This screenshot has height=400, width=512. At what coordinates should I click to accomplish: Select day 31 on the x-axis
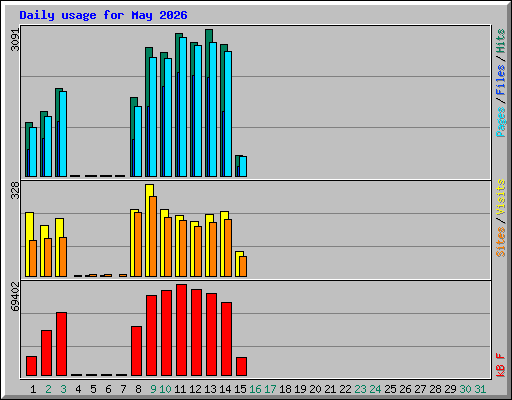click(480, 389)
